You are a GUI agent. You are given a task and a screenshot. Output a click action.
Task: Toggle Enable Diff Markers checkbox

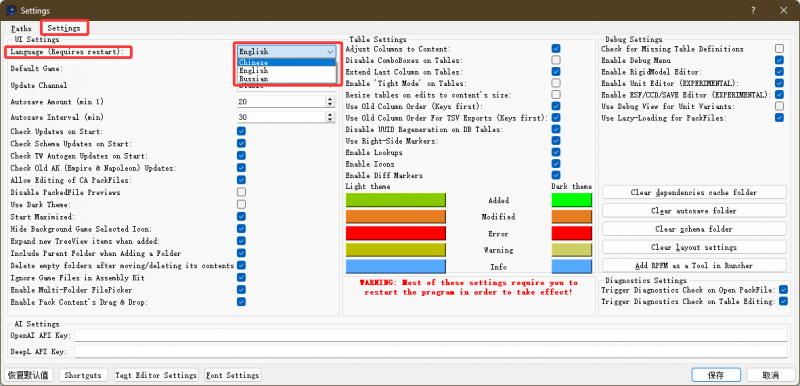556,175
